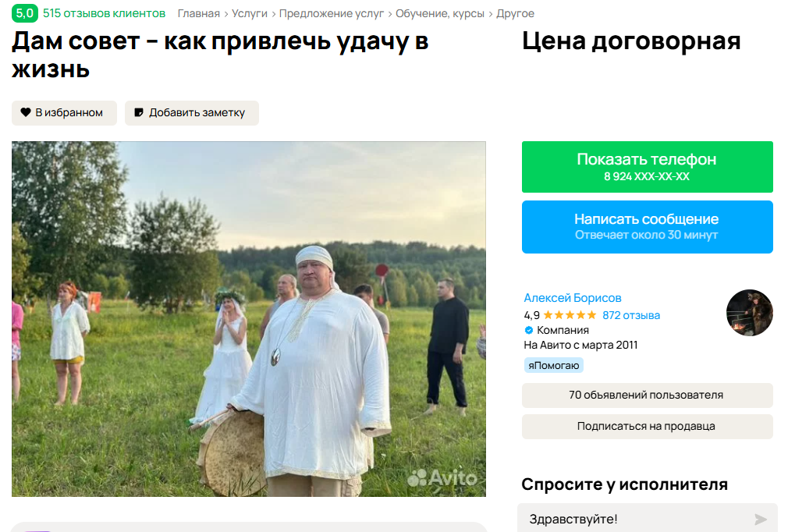This screenshot has width=788, height=532.
Task: Show 70 объявлений пользователя
Action: tap(648, 395)
